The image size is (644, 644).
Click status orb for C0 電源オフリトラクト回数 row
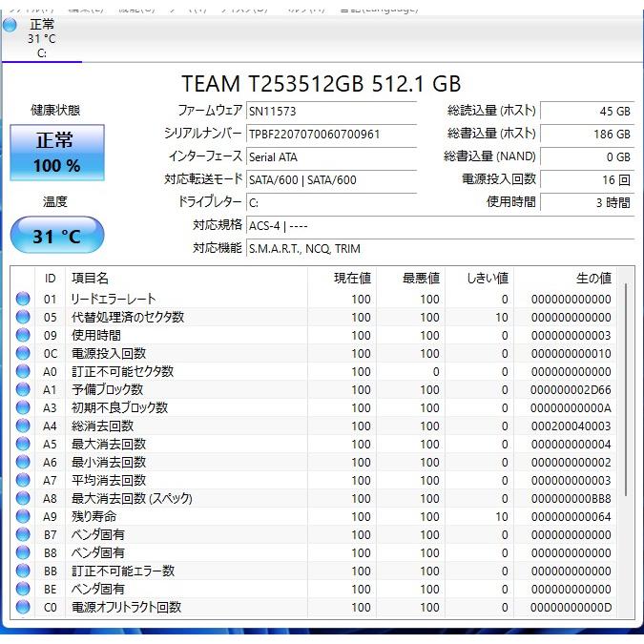[x=23, y=607]
